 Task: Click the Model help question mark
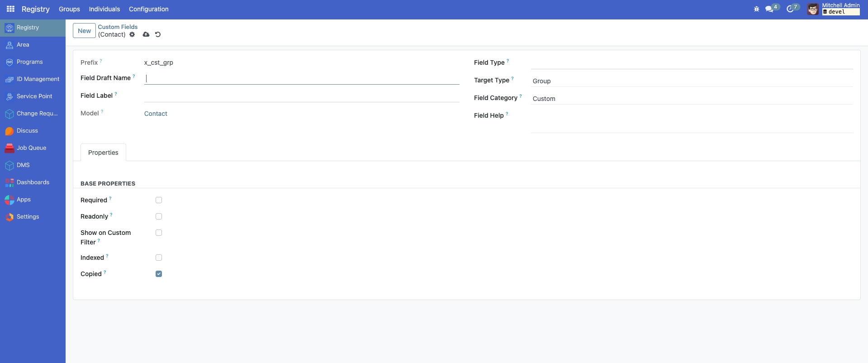(102, 111)
